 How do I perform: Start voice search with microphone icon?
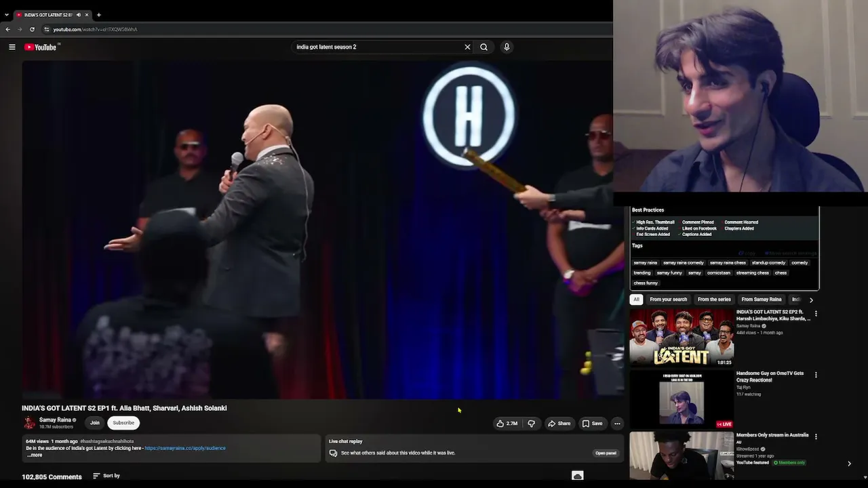tap(507, 47)
